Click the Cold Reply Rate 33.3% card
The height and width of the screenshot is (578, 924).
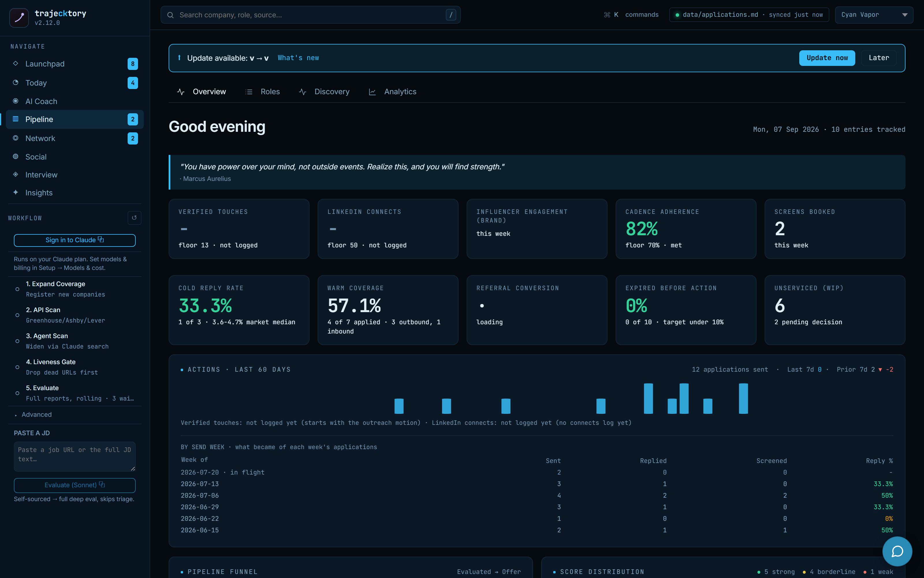(x=239, y=310)
